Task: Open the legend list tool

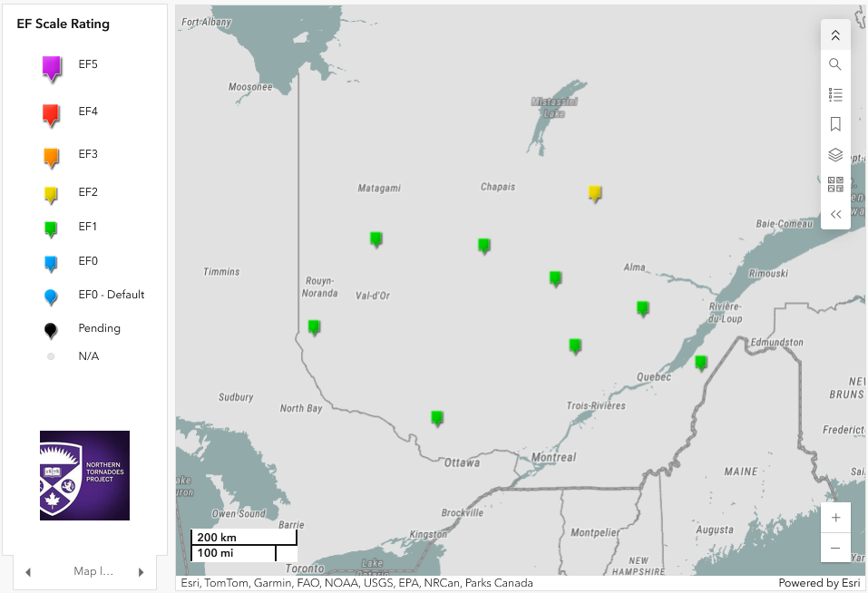Action: click(835, 94)
